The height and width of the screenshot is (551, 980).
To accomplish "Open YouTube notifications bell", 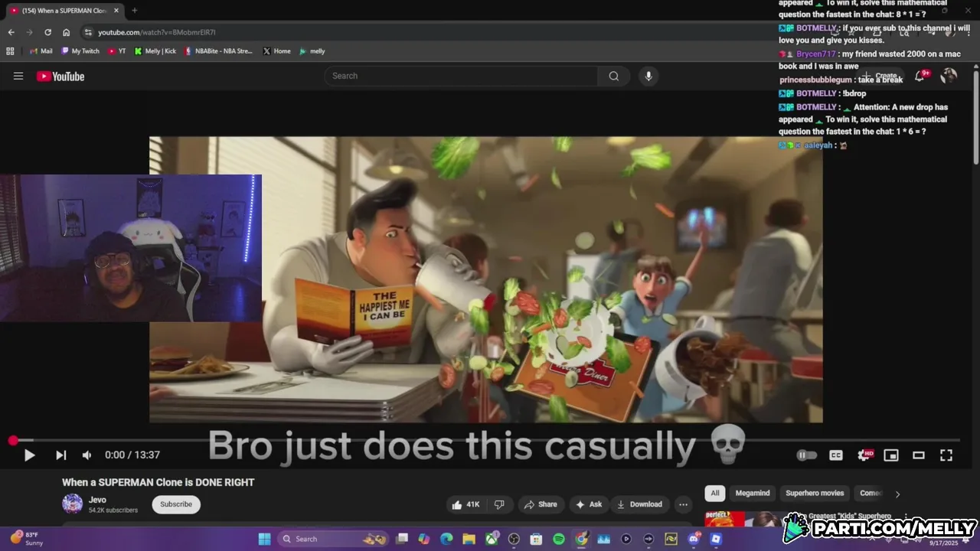I will coord(920,76).
